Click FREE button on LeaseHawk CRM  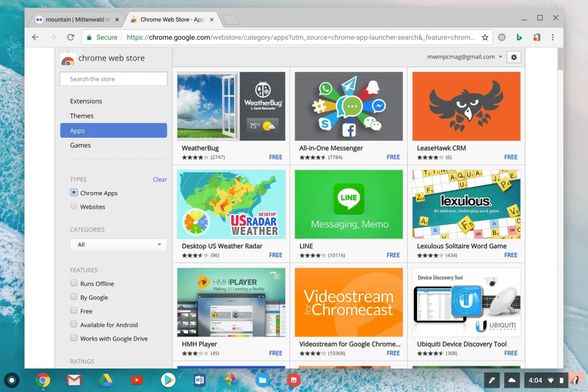(x=511, y=157)
